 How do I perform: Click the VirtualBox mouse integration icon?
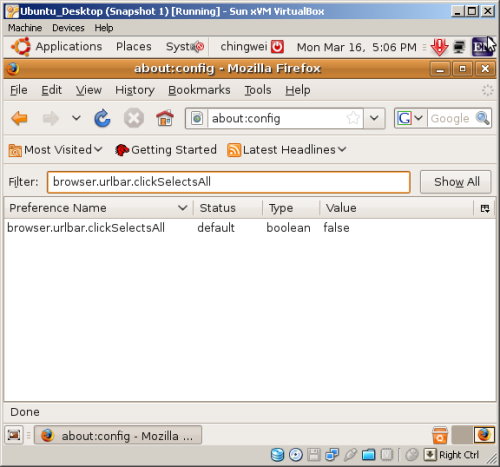coord(412,455)
